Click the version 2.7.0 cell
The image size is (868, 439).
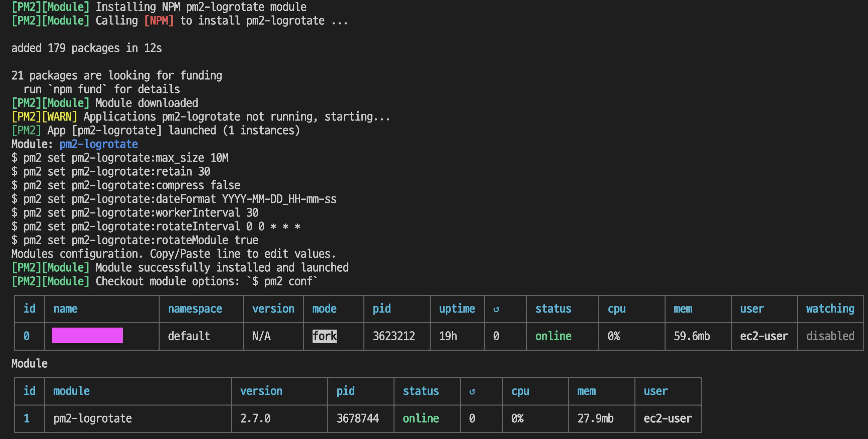click(255, 419)
